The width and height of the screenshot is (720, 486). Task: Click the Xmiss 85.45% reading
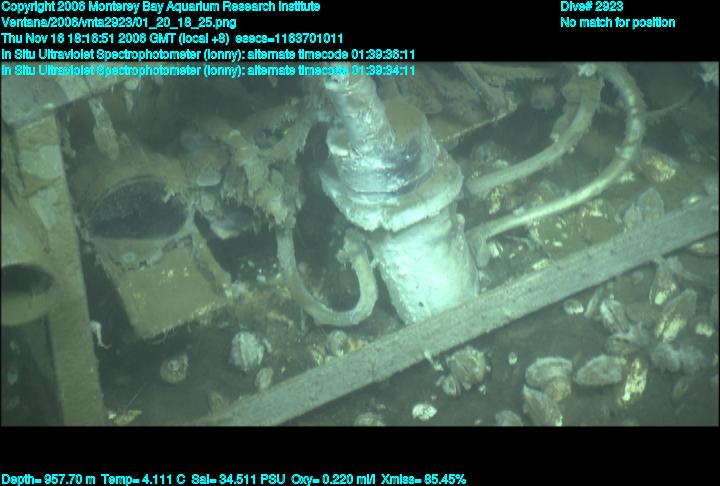[x=424, y=479]
